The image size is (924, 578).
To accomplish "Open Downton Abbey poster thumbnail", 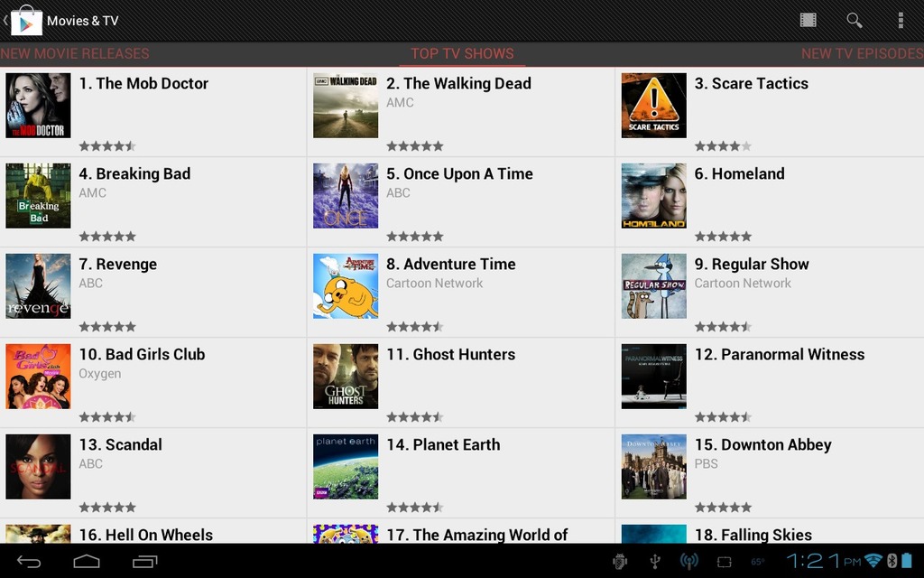I will [x=654, y=467].
